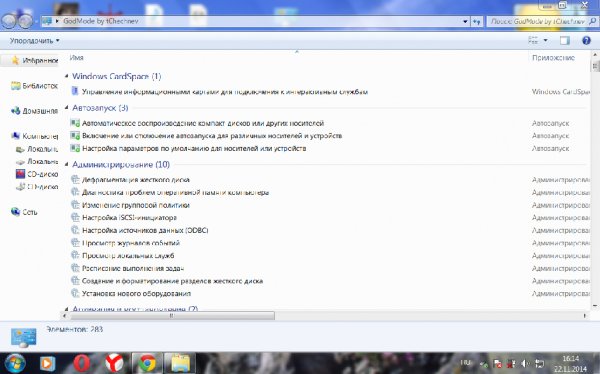Click the search magnifier icon
Image resolution: width=600 pixels, height=374 pixels.
point(592,21)
